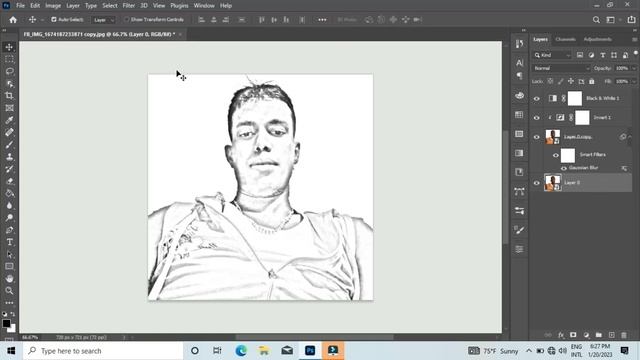Toggle Gaussian Blur filter visibility

[x=564, y=168]
